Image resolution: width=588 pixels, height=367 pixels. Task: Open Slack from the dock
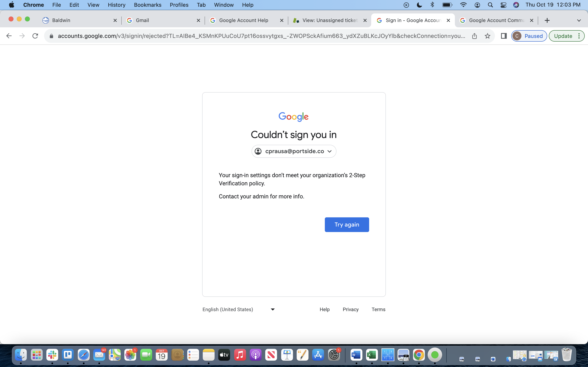point(52,355)
